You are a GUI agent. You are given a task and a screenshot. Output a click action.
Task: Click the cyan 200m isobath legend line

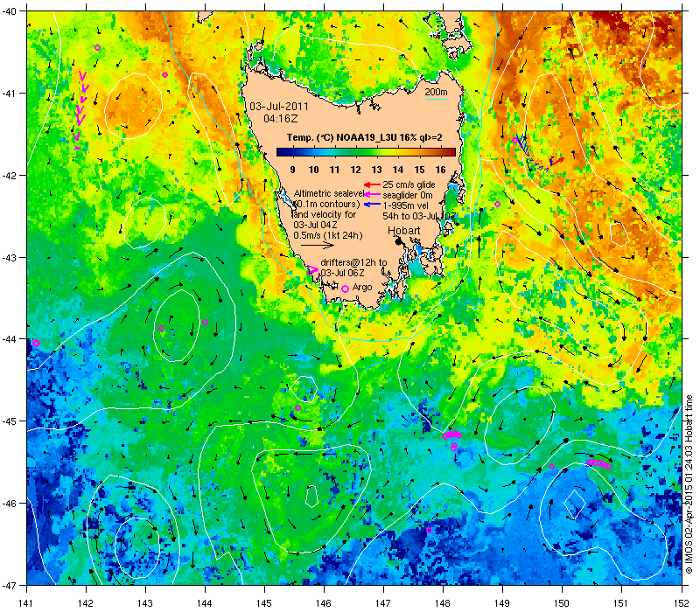coord(436,99)
